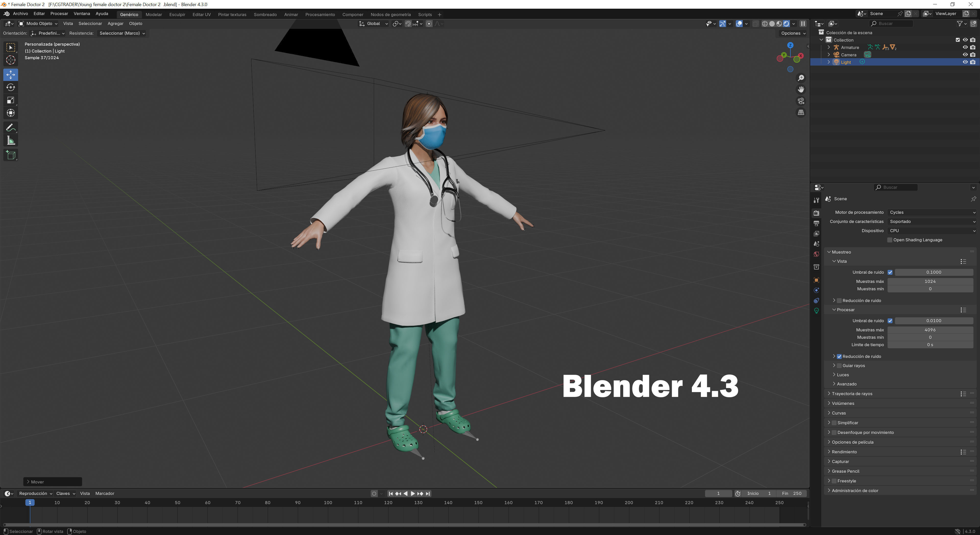Open Reproducción timeline menu

point(36,494)
